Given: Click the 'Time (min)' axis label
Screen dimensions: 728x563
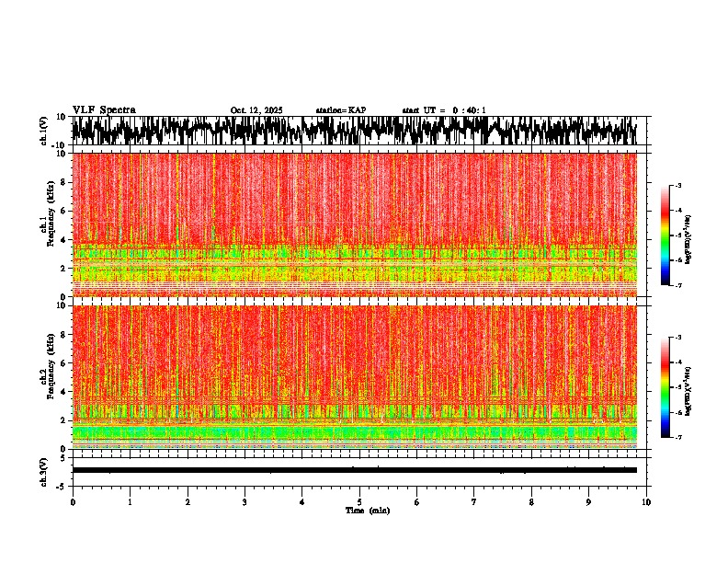Looking at the screenshot, I should (368, 511).
